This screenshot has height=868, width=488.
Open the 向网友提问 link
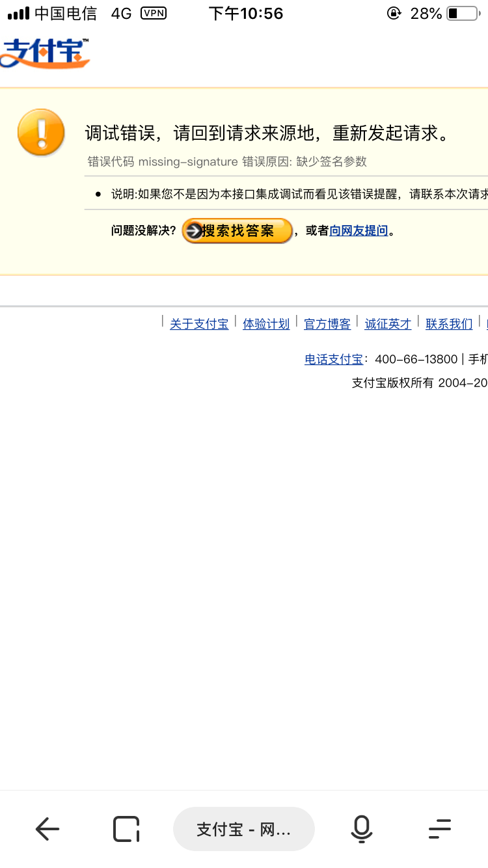pos(359,230)
